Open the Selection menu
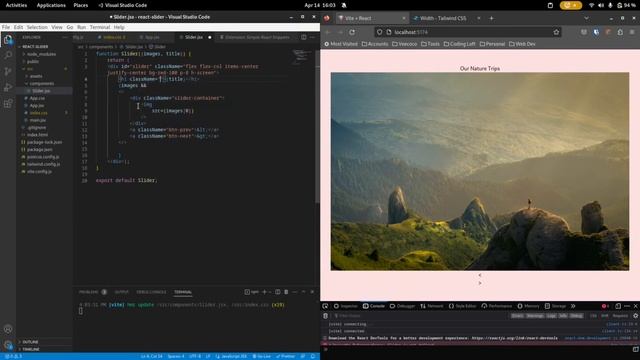The width and height of the screenshot is (640, 360). [37, 27]
